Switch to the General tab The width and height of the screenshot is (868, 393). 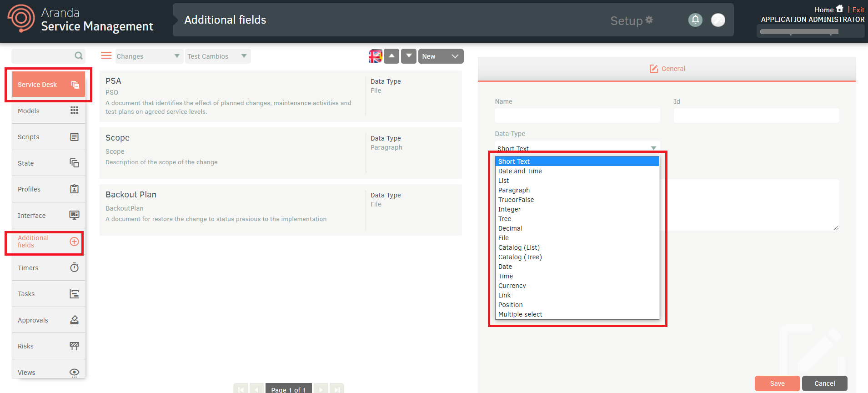click(x=667, y=69)
